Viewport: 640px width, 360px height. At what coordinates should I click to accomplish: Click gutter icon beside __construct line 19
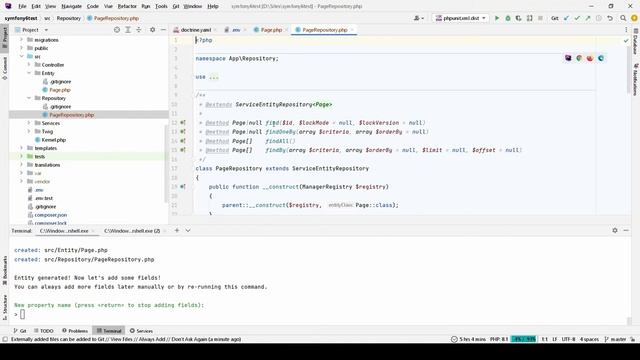(183, 187)
